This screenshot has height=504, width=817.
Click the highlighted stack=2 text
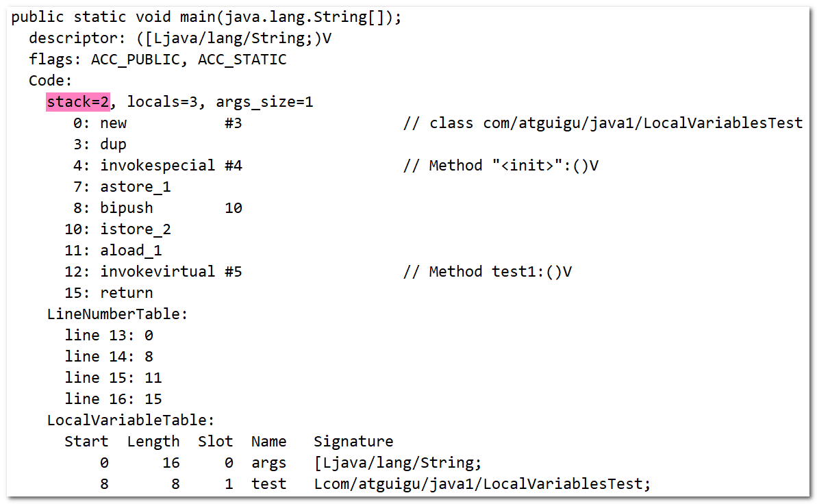(x=78, y=101)
